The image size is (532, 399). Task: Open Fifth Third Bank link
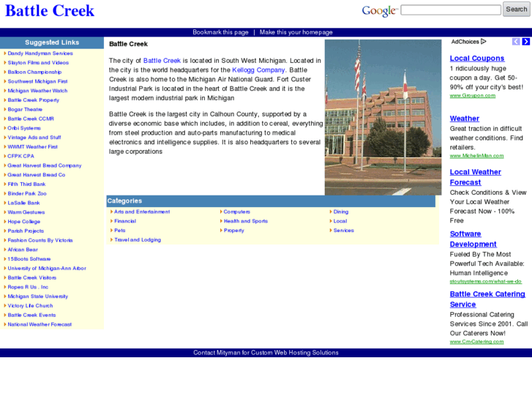[x=26, y=184]
